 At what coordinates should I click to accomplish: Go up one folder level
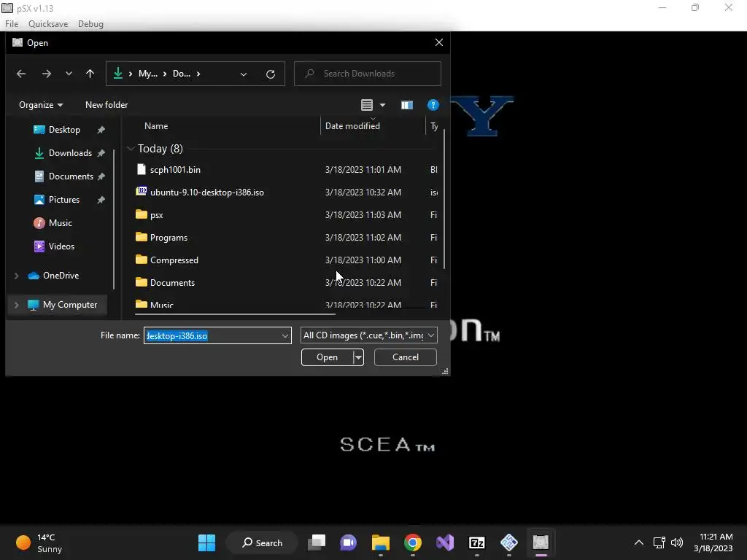[90, 74]
